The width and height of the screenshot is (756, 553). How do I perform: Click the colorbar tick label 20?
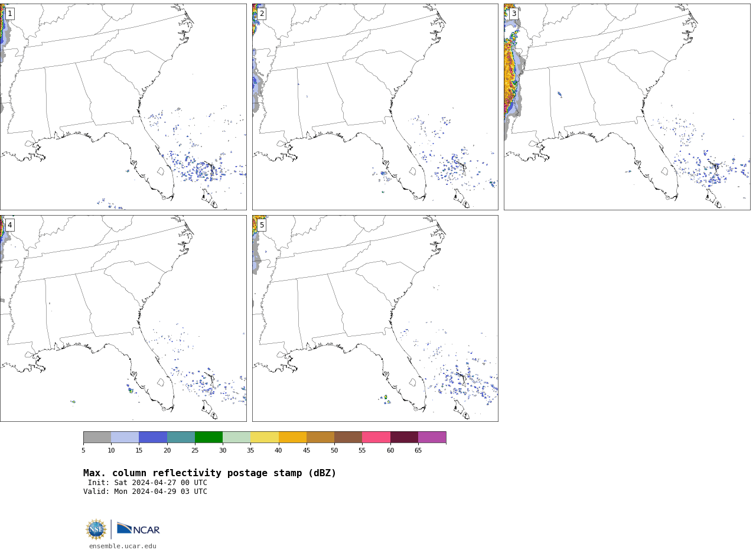point(167,451)
